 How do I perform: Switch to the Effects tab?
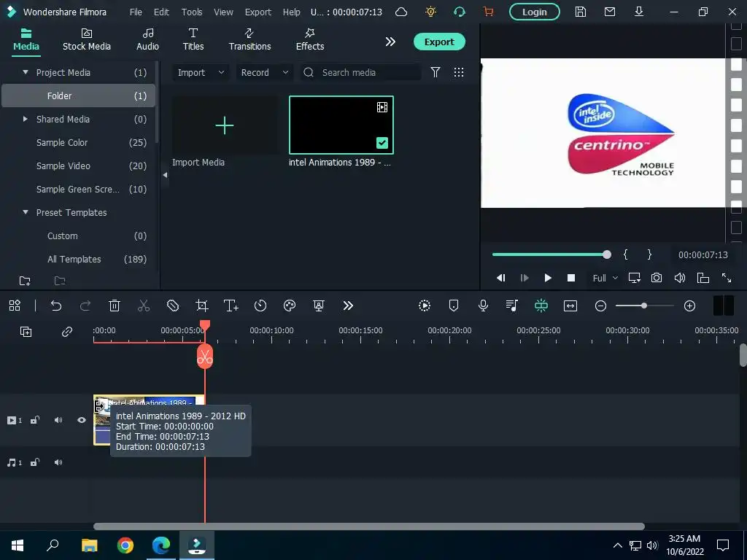click(x=309, y=39)
